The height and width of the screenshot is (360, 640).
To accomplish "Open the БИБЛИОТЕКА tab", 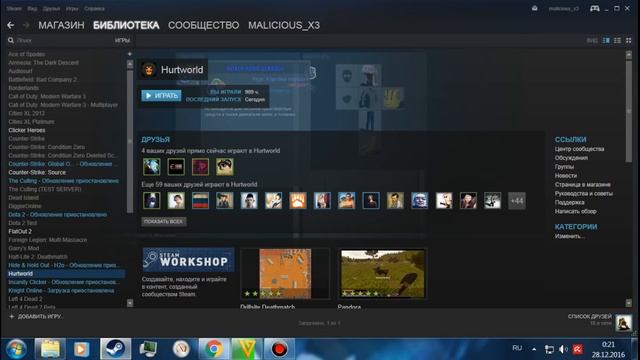I will 126,25.
